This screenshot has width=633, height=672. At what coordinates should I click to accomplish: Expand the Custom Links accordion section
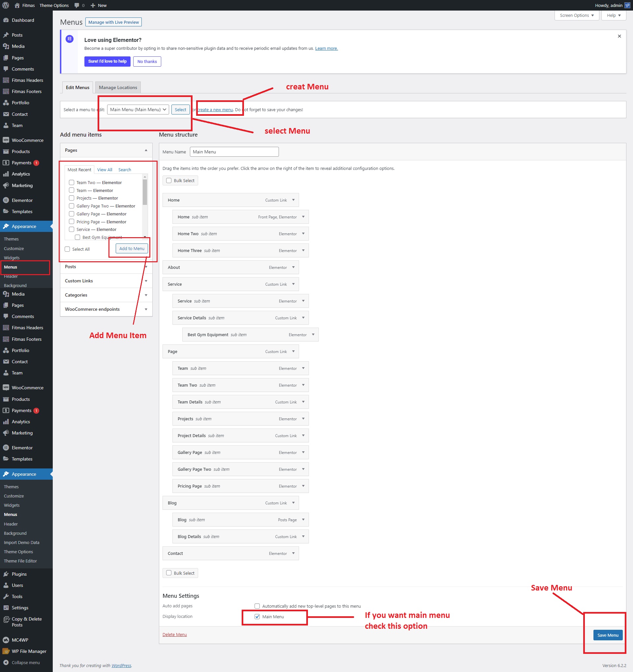pos(106,281)
